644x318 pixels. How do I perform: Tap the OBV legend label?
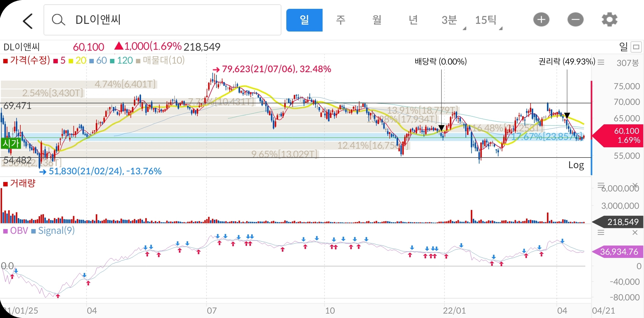point(16,231)
